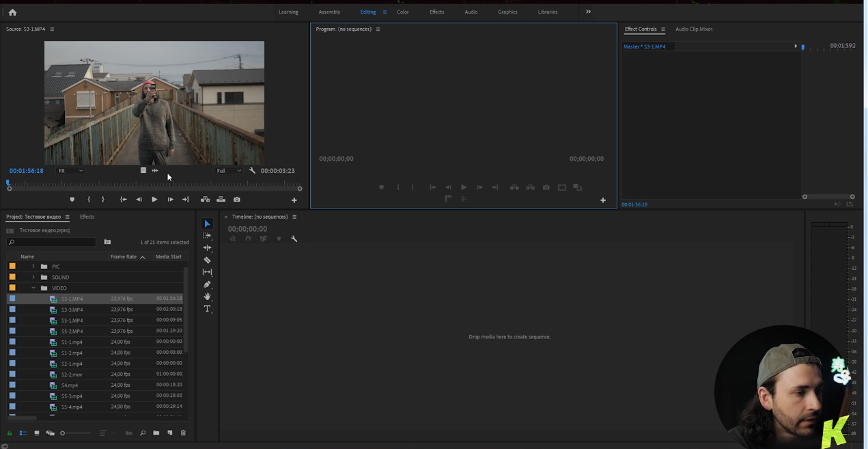868x449 pixels.
Task: Delete selected item with the trash icon
Action: pos(183,433)
